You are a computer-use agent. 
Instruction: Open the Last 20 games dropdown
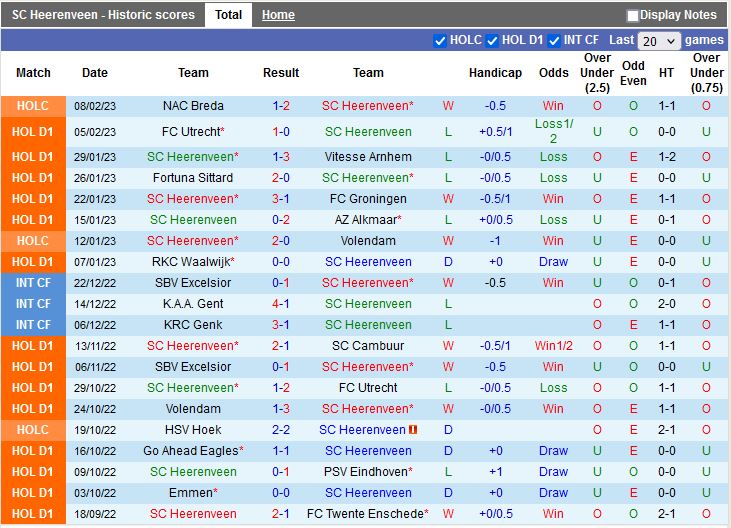(x=659, y=41)
